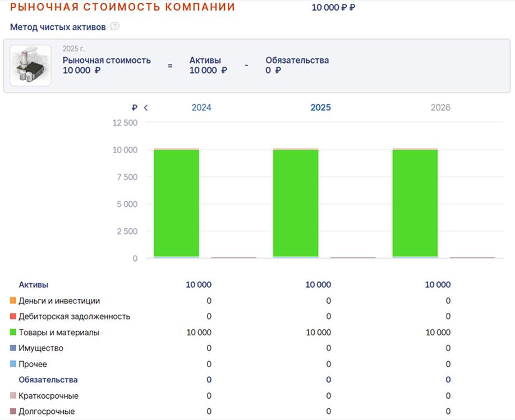
Task: Click Активы total for 2026
Action: (x=438, y=285)
